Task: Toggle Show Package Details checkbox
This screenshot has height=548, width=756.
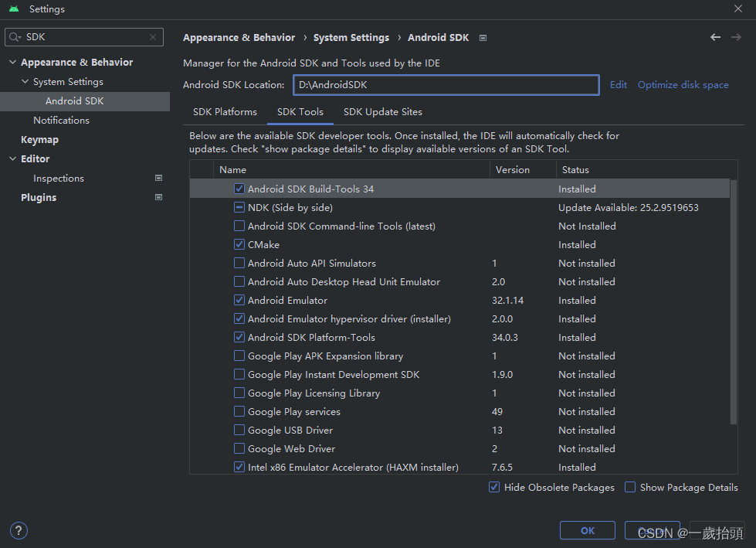Action: point(630,488)
